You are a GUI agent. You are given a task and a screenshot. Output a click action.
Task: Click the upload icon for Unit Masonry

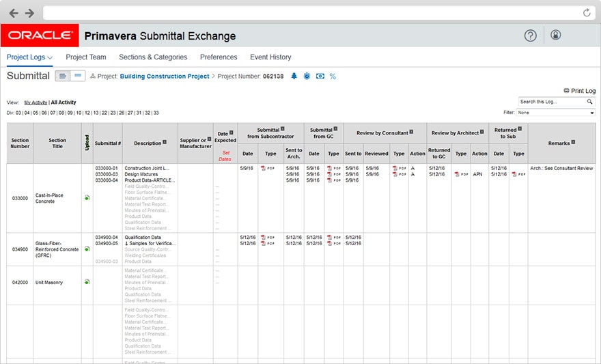(x=87, y=282)
